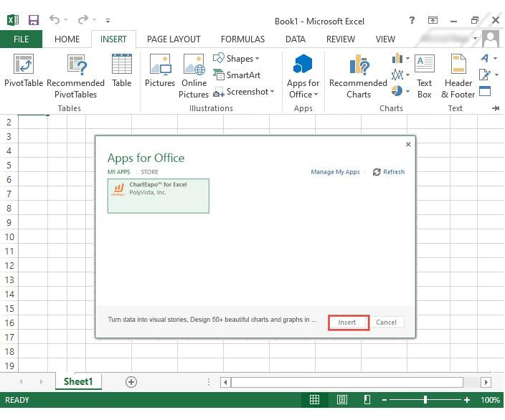505x420 pixels.
Task: Expand the Shapes dropdown
Action: coord(257,59)
